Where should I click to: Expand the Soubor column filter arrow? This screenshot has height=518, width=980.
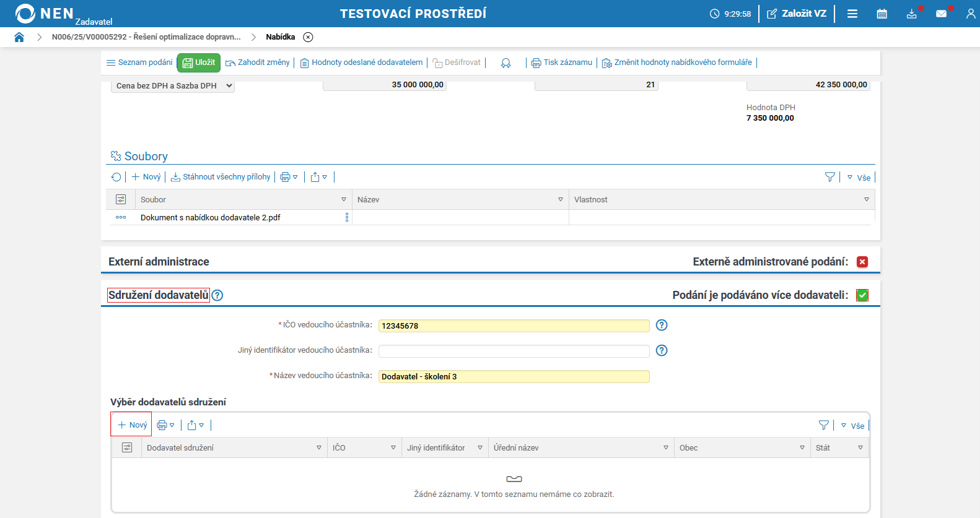(344, 199)
